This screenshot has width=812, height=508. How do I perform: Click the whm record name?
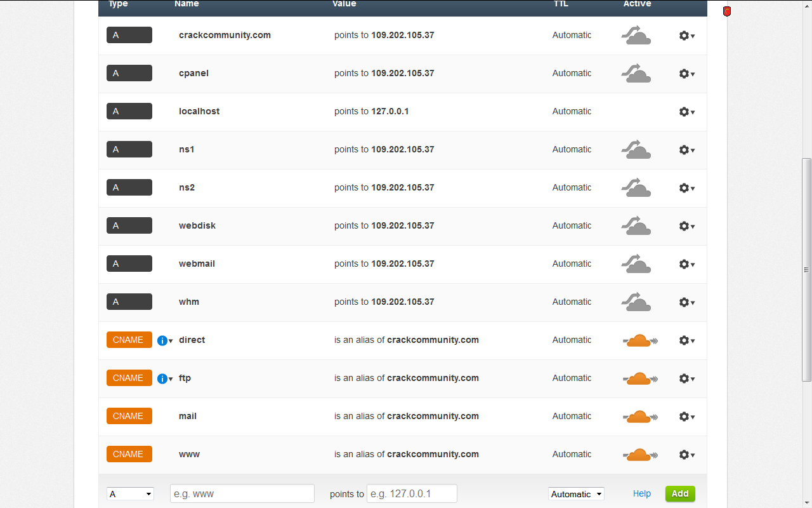(x=189, y=302)
